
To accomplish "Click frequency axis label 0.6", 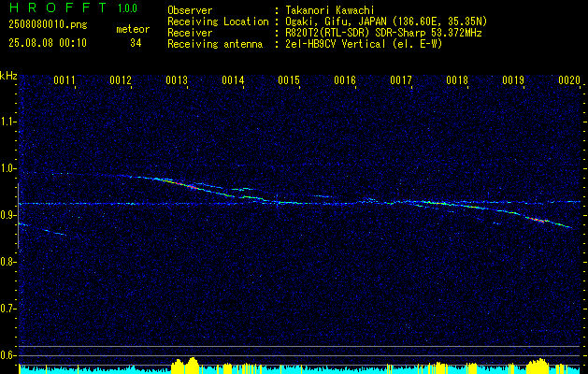I will 7,355.
